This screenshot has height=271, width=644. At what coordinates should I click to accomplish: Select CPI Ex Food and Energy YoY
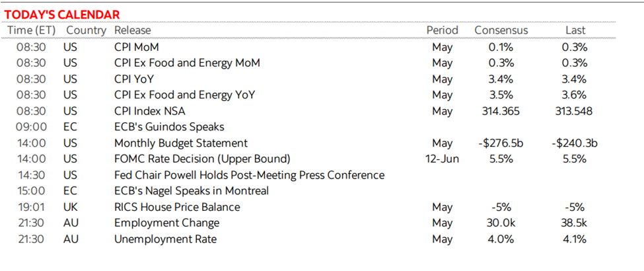pos(184,95)
